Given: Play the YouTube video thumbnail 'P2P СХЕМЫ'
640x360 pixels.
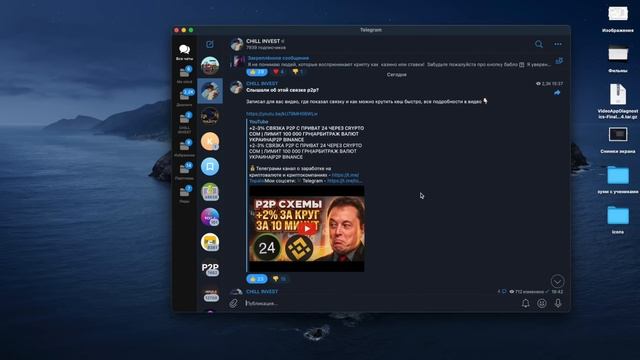Looking at the screenshot, I should 307,229.
